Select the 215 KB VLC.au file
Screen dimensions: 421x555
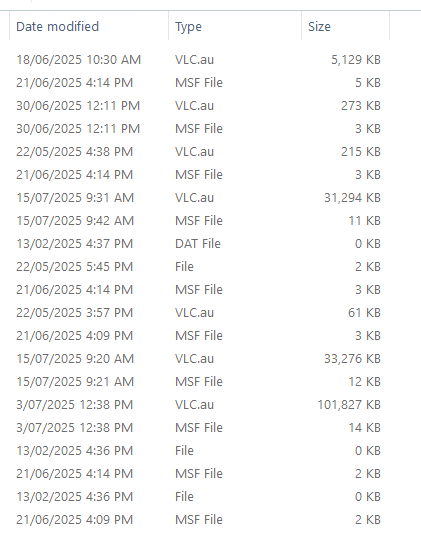[x=198, y=151]
